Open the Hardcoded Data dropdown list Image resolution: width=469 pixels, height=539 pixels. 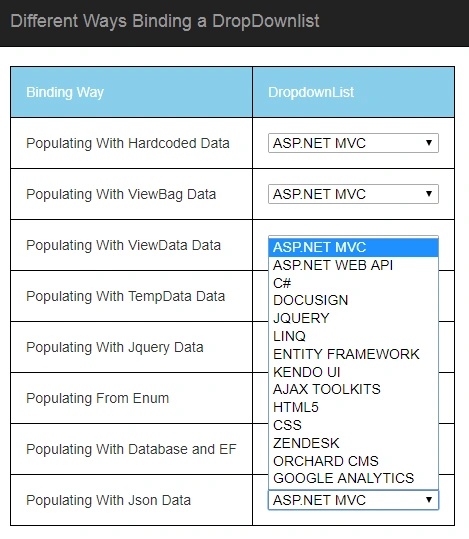pos(353,143)
